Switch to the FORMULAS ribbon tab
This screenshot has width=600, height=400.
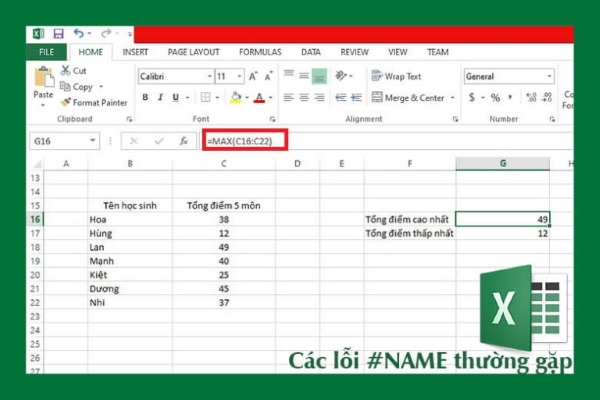(x=260, y=51)
